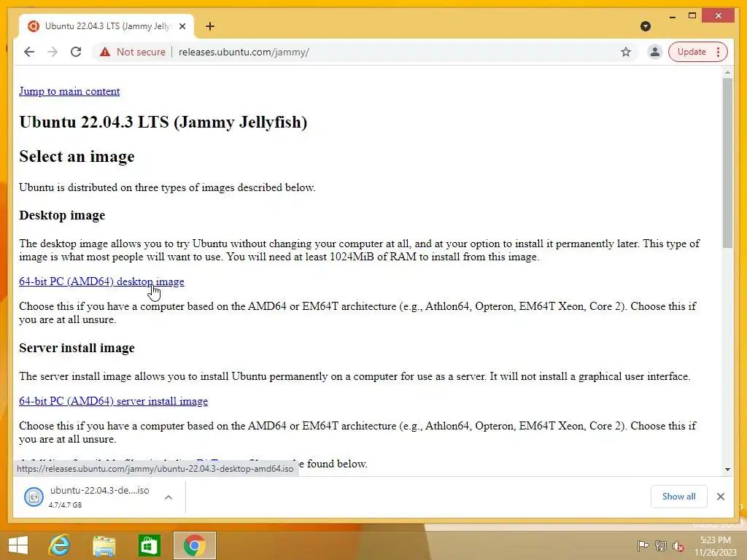
Task: Click the network tray icon
Action: [661, 545]
